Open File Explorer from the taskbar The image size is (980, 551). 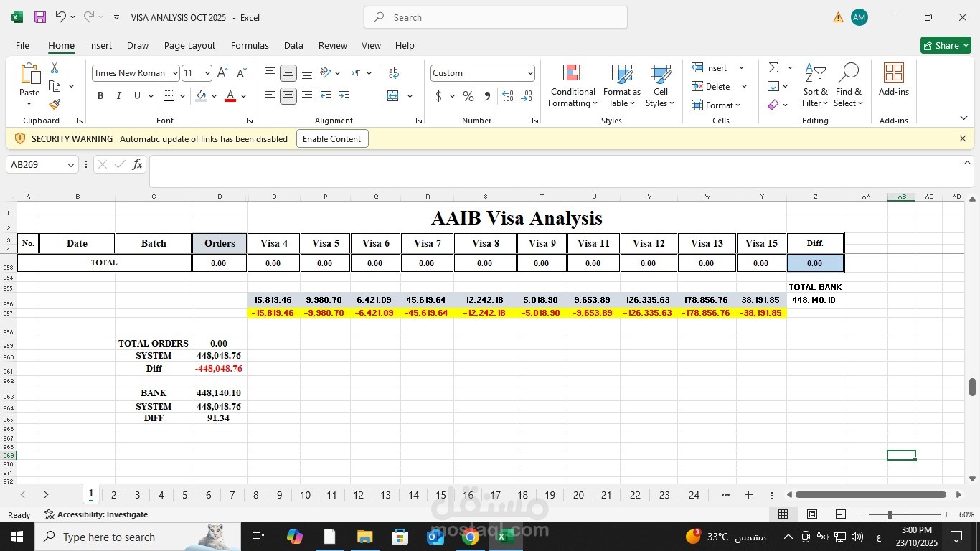364,537
